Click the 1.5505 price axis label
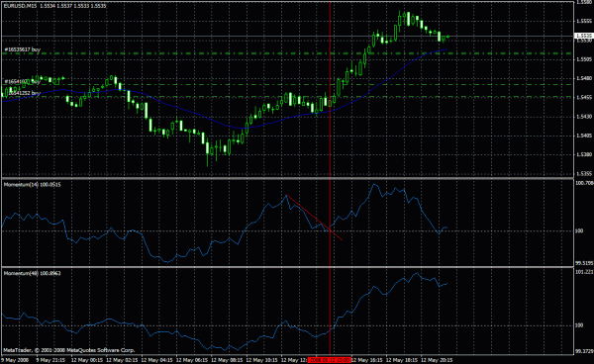The height and width of the screenshot is (364, 594). point(584,59)
